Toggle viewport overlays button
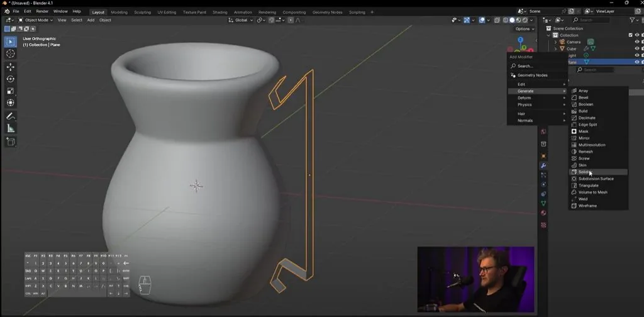This screenshot has width=644, height=317. click(x=482, y=19)
